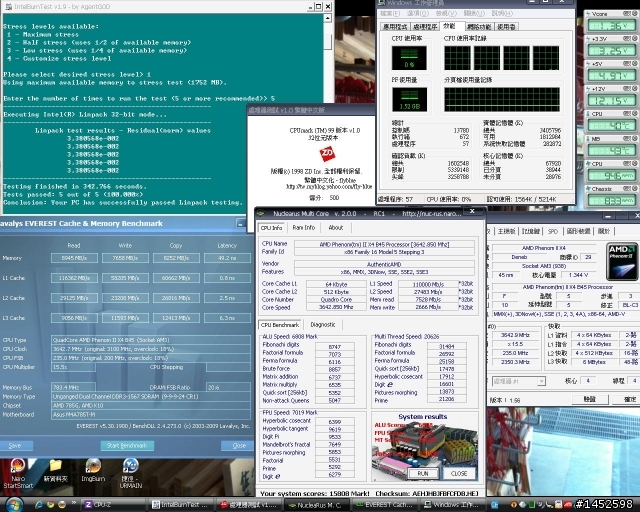This screenshot has width=640, height=512.
Task: Switch to the Users tab in Task Manager
Action: (507, 27)
